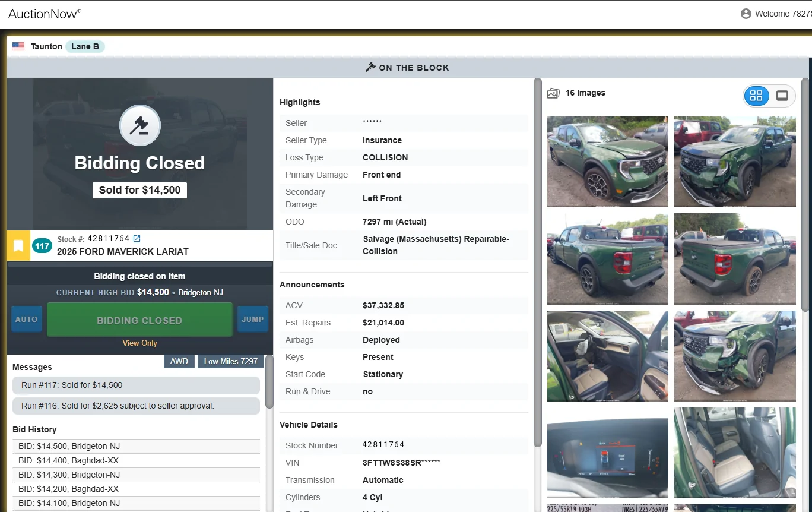Image resolution: width=812 pixels, height=512 pixels.
Task: Click bid row $14,200 Baghdad-XX
Action: tap(136, 489)
